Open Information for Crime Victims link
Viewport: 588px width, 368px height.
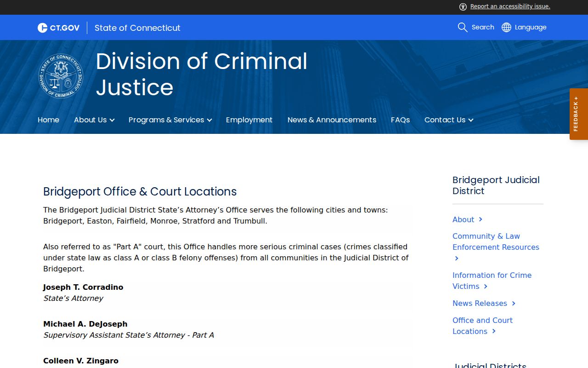coord(492,281)
